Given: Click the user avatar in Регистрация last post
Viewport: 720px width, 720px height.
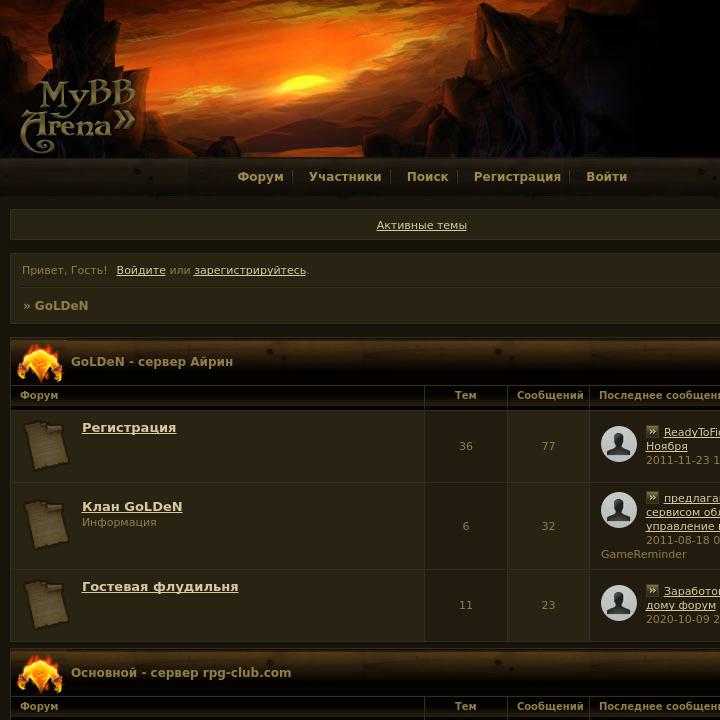Looking at the screenshot, I should [619, 444].
